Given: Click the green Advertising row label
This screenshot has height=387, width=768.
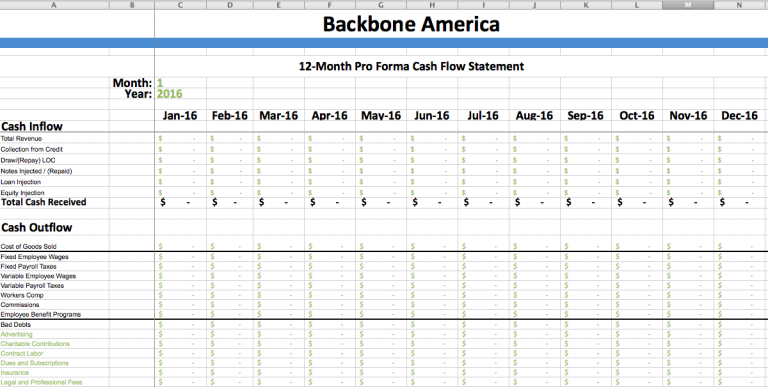Looking at the screenshot, I should point(17,334).
